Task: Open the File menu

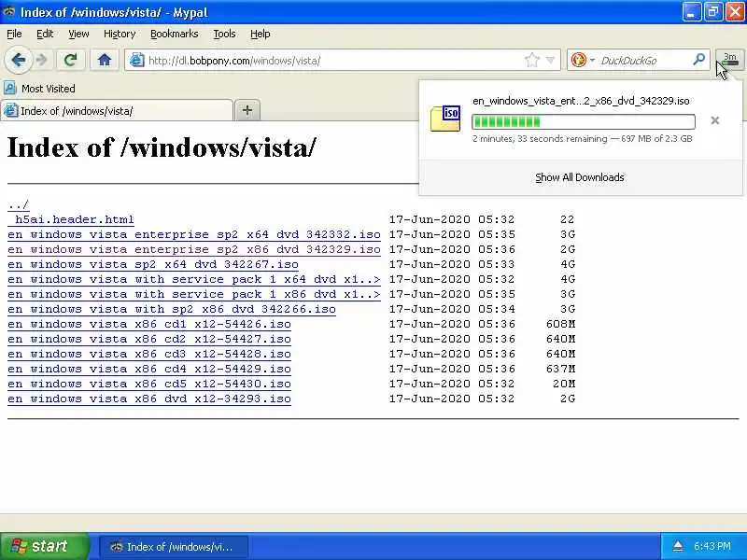Action: [14, 34]
